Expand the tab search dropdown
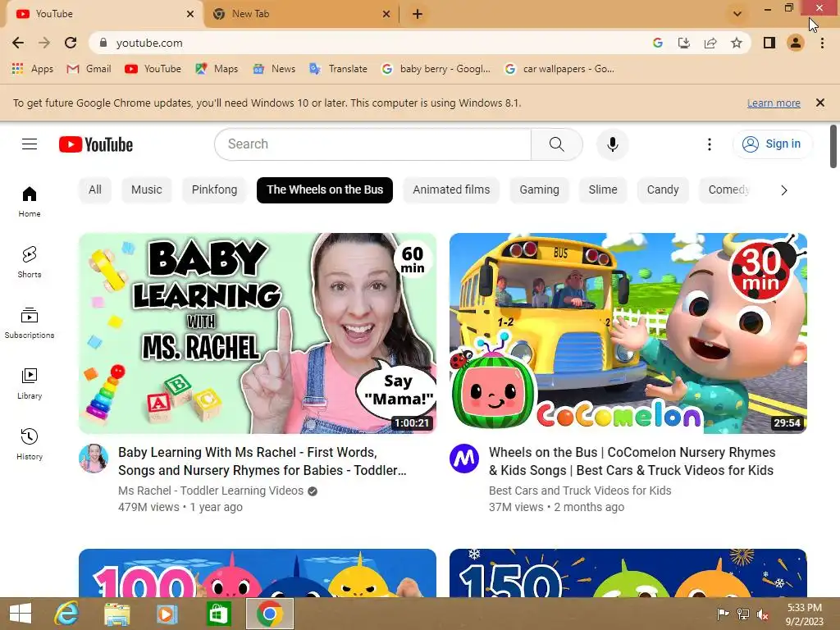The width and height of the screenshot is (840, 630). click(x=737, y=14)
